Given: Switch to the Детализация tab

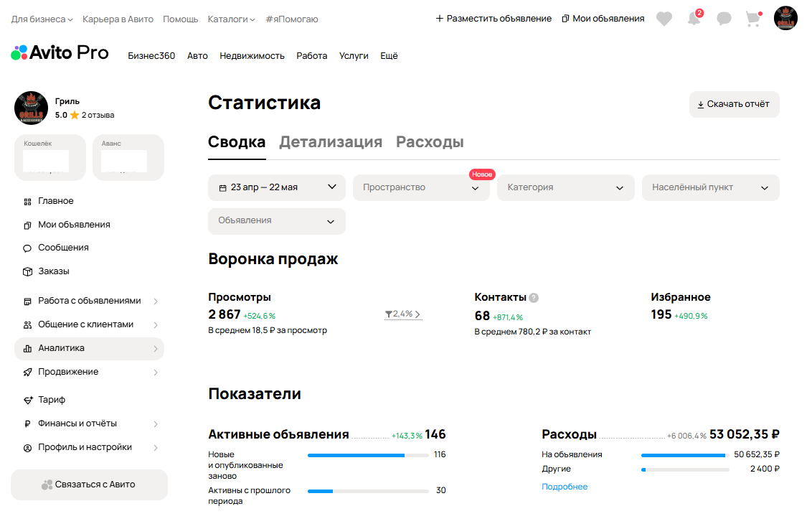Looking at the screenshot, I should click(x=331, y=142).
